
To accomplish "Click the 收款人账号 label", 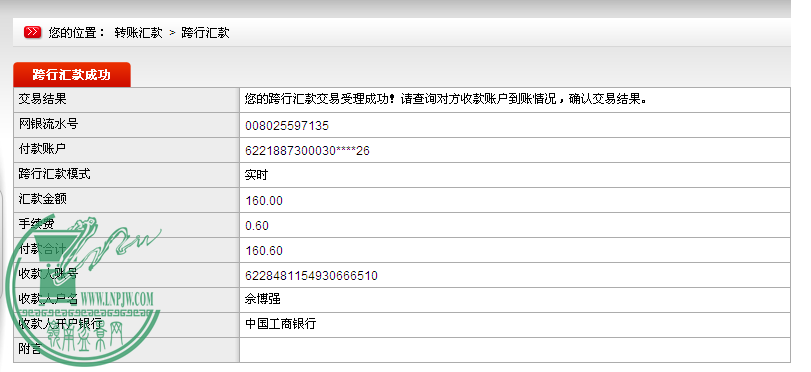I will coord(48,273).
